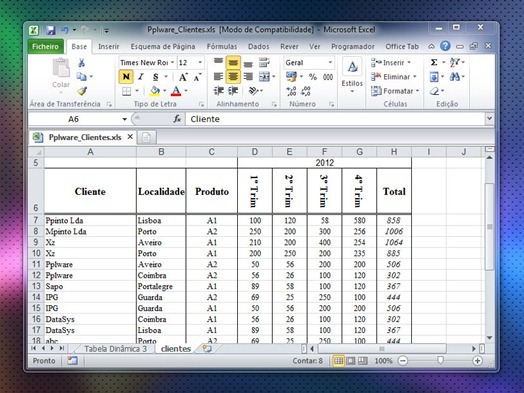The height and width of the screenshot is (393, 524).
Task: Switch to the Fórmulas tab
Action: tap(222, 46)
